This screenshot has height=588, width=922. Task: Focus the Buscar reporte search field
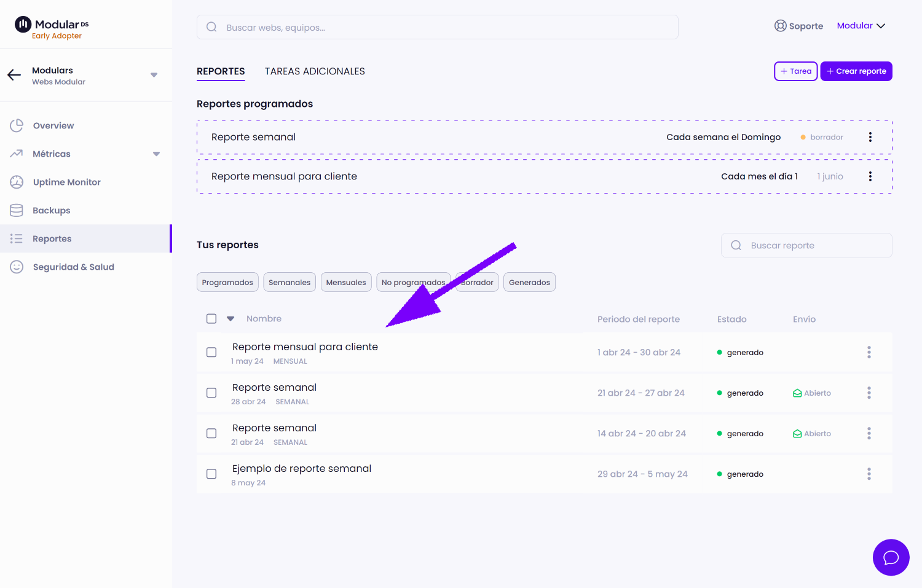806,245
